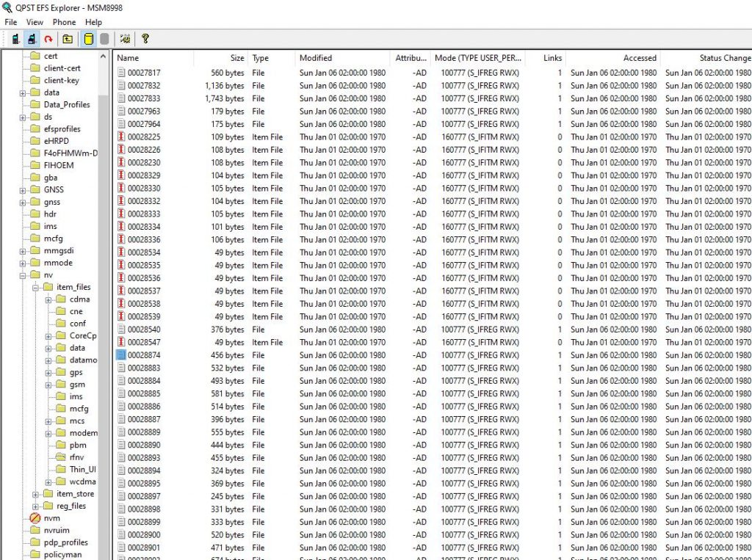Image resolution: width=752 pixels, height=560 pixels.
Task: Select file 00028874 in the list
Action: tap(144, 355)
